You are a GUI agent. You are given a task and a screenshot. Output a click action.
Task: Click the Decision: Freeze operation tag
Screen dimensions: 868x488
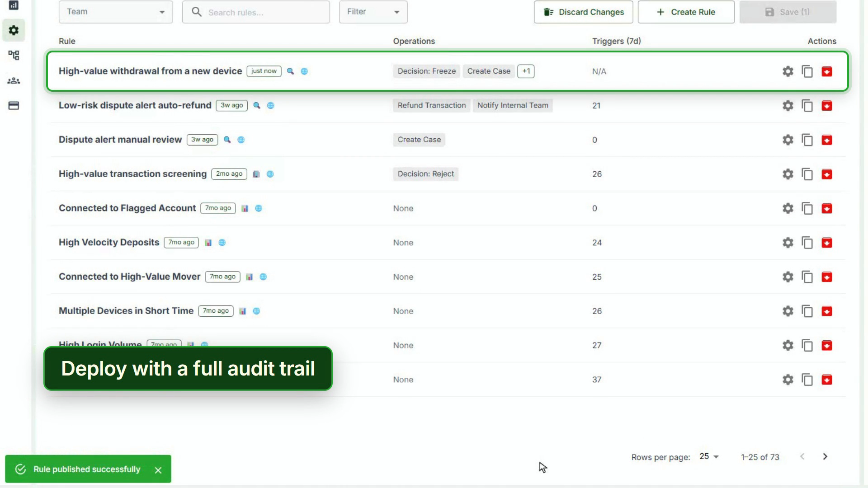426,71
